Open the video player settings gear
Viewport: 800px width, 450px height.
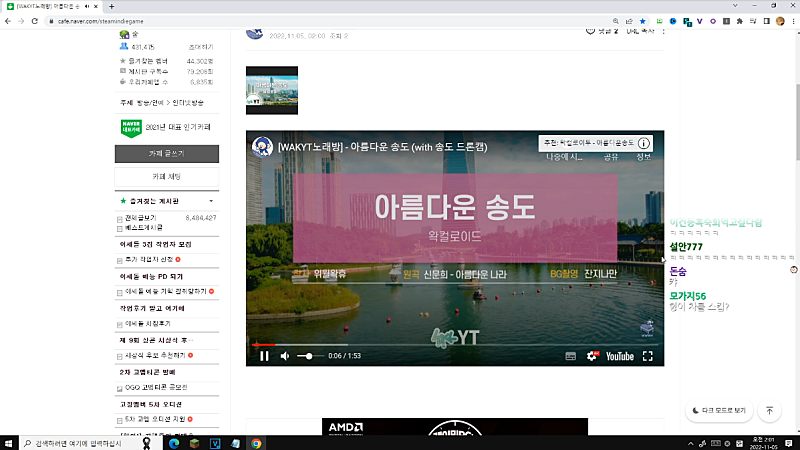point(591,356)
